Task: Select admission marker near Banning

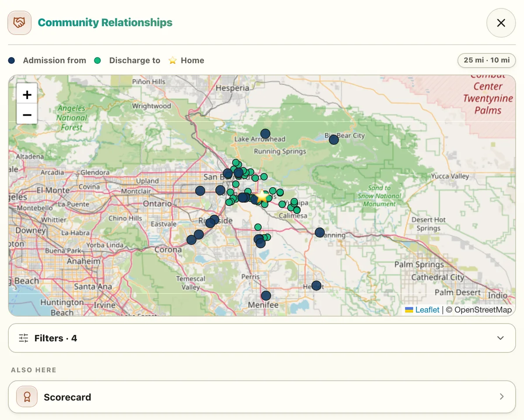Action: 320,233
